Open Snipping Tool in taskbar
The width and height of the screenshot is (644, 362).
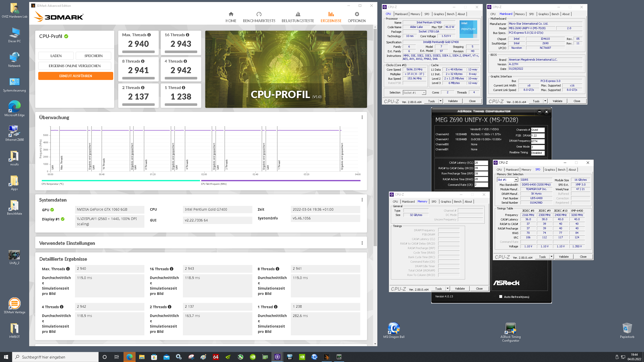point(191,357)
